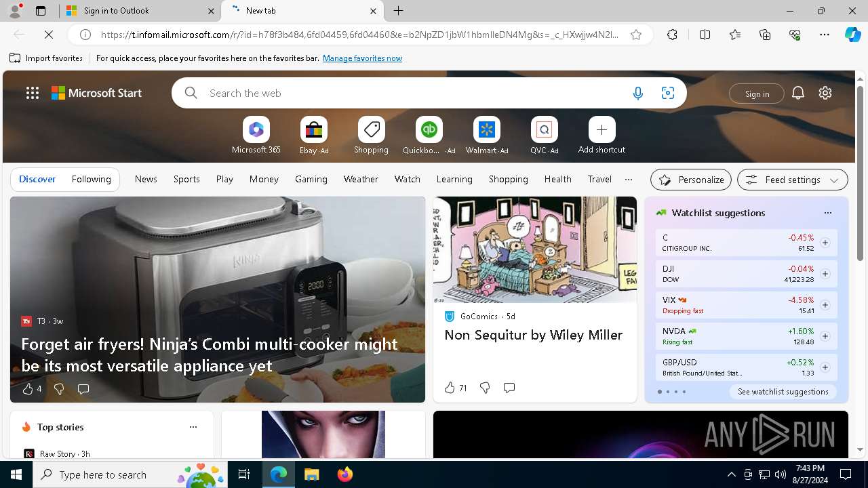Start voice search with the microphone icon
This screenshot has width=868, height=488.
[x=637, y=93]
